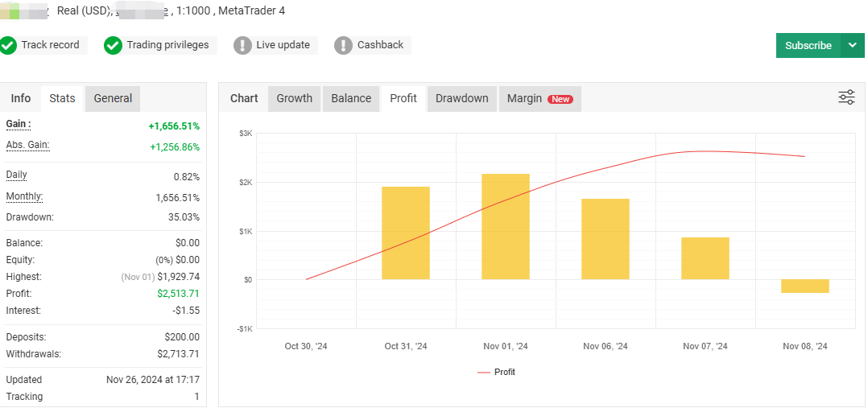Switch chart to Growth tab
Screen dimensions: 868x408
click(294, 98)
